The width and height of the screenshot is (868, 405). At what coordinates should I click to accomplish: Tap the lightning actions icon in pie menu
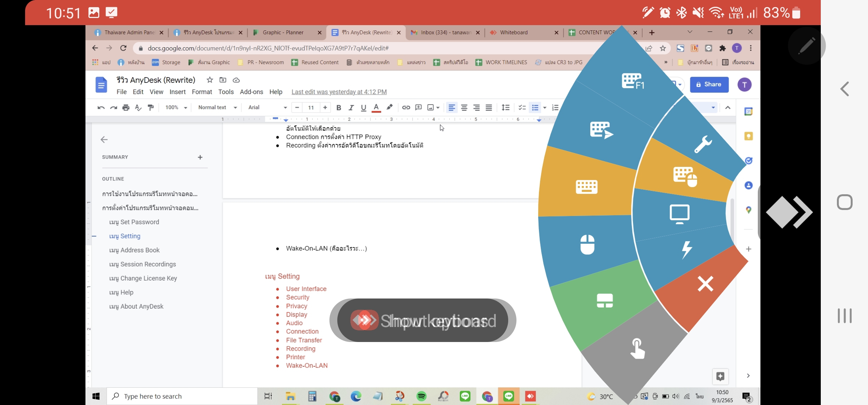(x=687, y=249)
